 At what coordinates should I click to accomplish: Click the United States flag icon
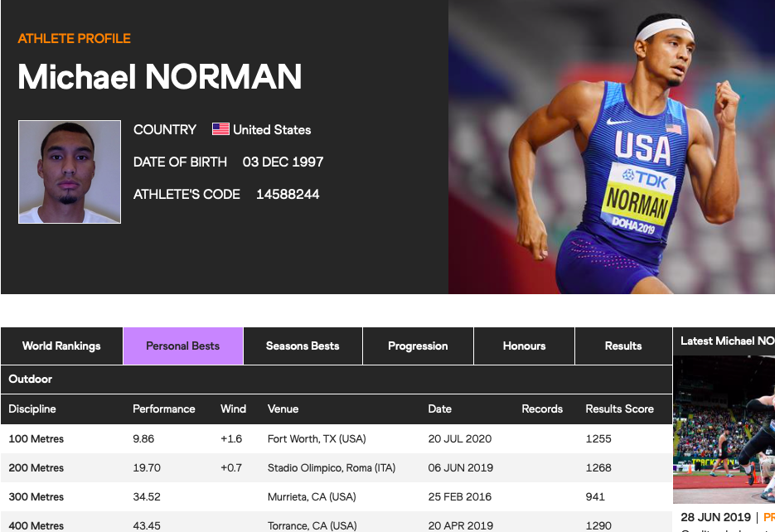pos(220,129)
